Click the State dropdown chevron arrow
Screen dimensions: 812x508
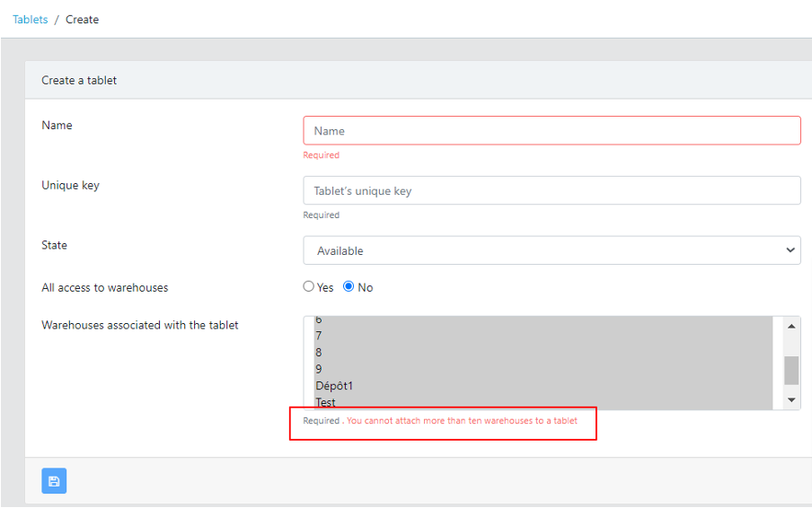790,250
